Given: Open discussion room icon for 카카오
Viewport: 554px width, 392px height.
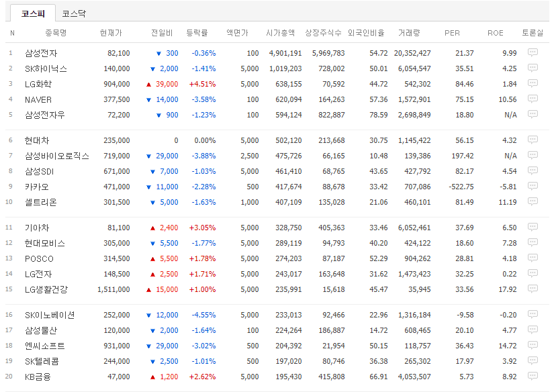Looking at the screenshot, I should tap(533, 186).
